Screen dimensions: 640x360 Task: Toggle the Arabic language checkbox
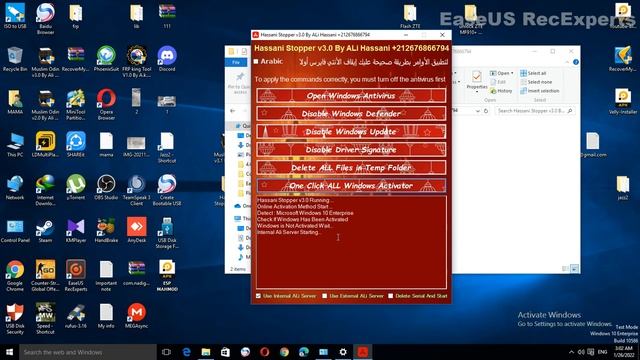(x=256, y=62)
